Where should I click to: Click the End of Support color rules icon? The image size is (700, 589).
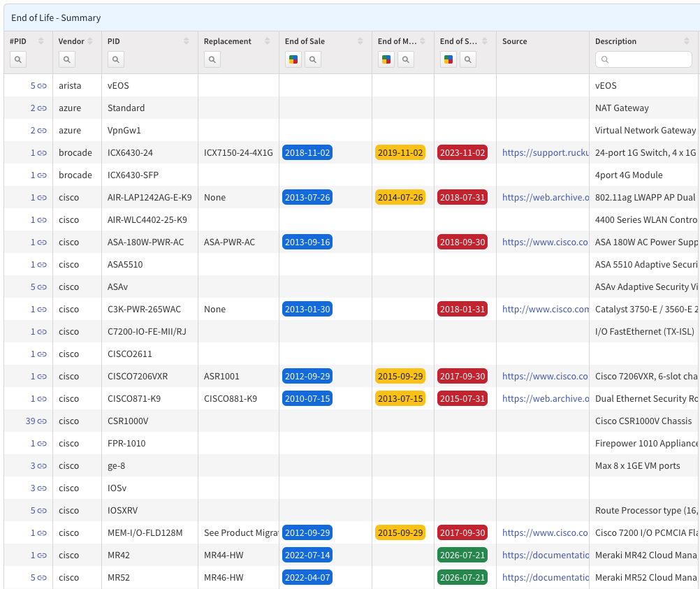[449, 59]
